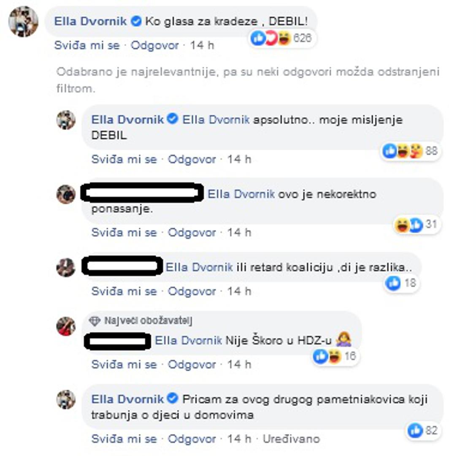The image size is (476, 456).
Task: Open 16 reactions on 'Nije Škoro u HDZ-u' reply
Action: [335, 356]
